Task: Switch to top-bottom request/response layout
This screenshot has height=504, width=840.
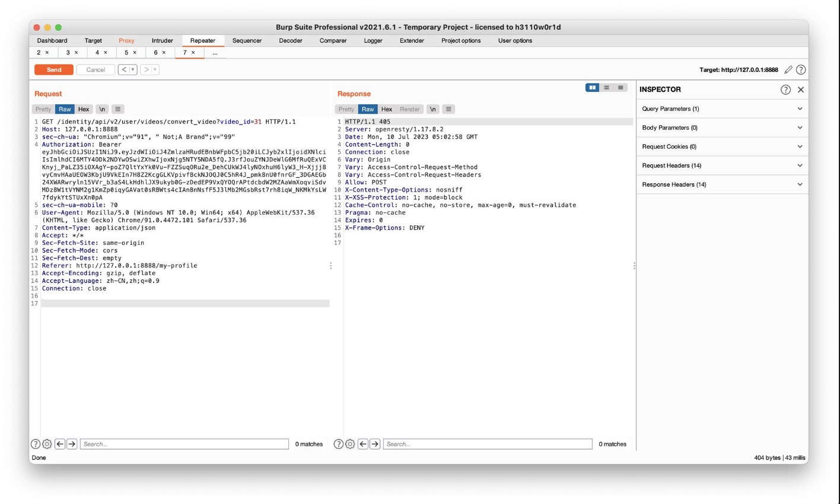Action: click(606, 88)
